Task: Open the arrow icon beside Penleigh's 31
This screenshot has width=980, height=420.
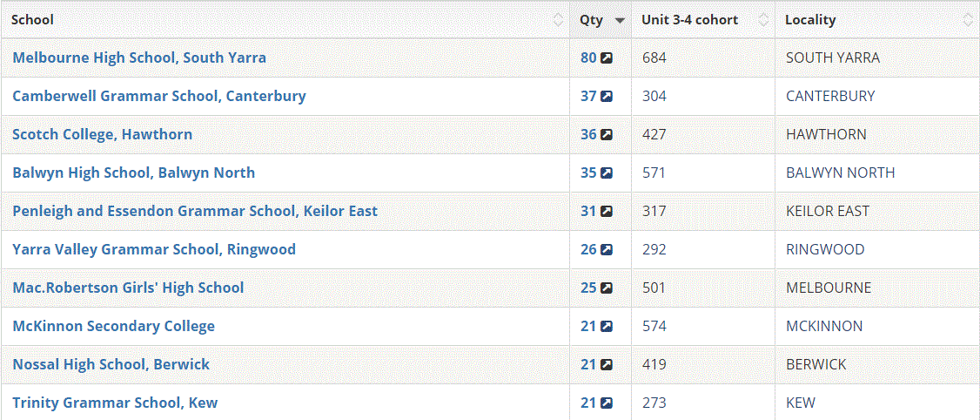Action: coord(607,212)
